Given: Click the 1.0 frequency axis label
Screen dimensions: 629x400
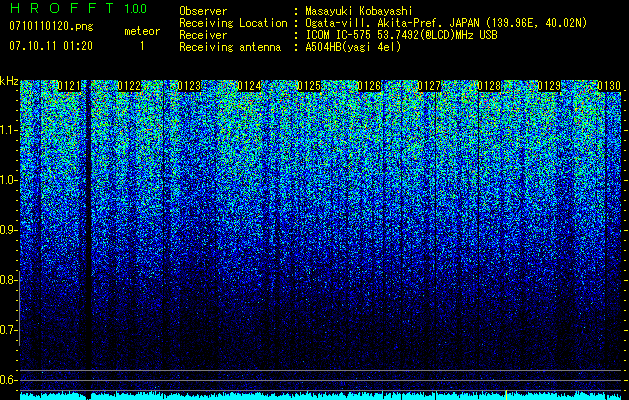Looking at the screenshot, I should (9, 181).
